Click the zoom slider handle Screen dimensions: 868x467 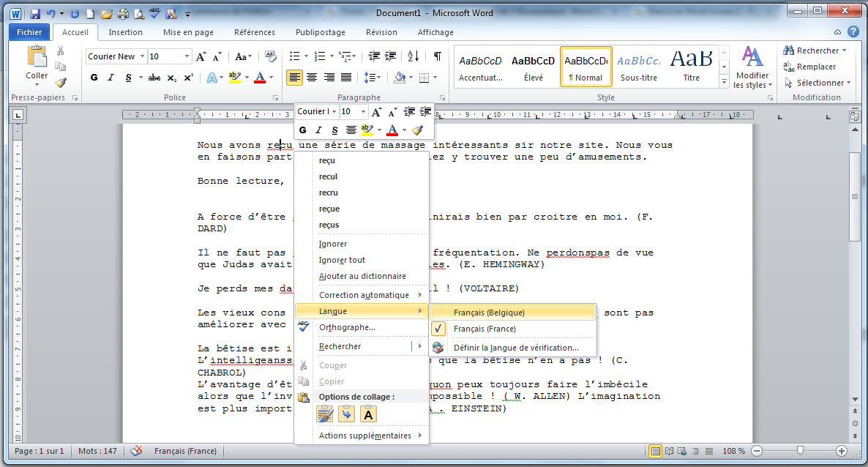point(800,451)
